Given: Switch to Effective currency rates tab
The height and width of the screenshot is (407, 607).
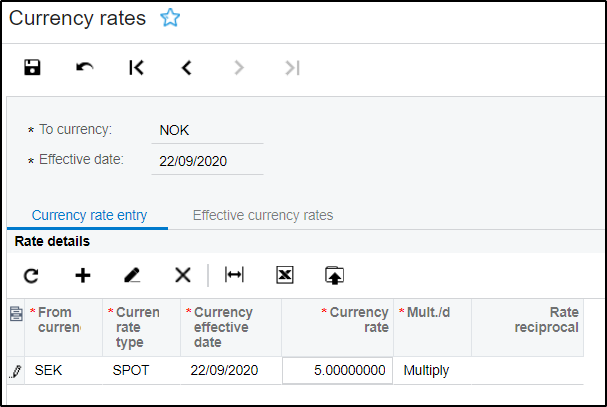Looking at the screenshot, I should click(x=262, y=215).
